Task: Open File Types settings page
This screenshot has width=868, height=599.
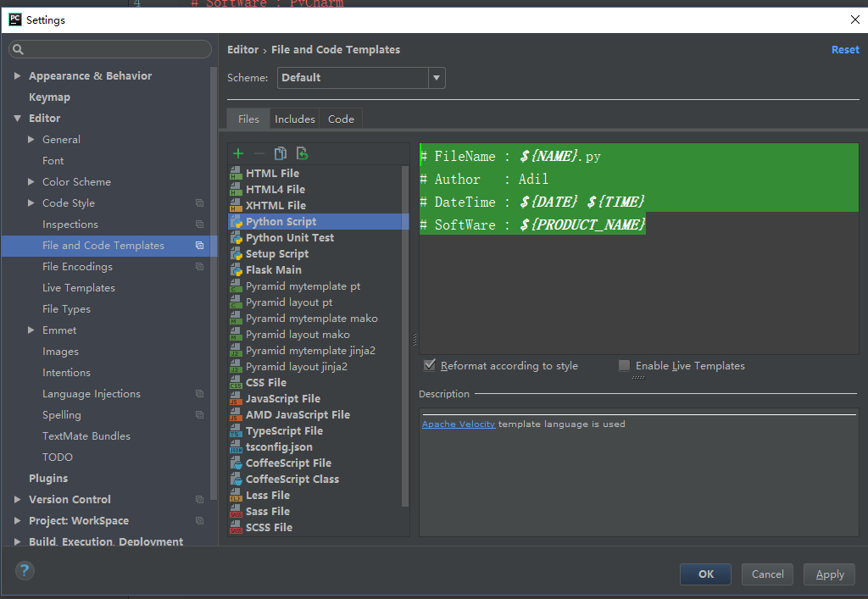Action: tap(66, 308)
